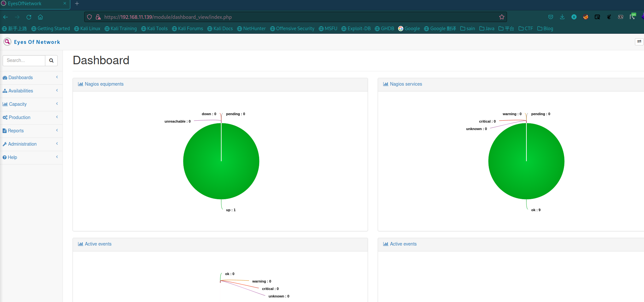Open the GHDB bookmark

385,29
